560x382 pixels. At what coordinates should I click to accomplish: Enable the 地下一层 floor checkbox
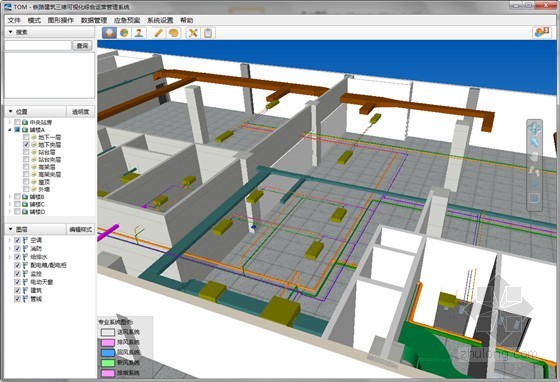26,137
